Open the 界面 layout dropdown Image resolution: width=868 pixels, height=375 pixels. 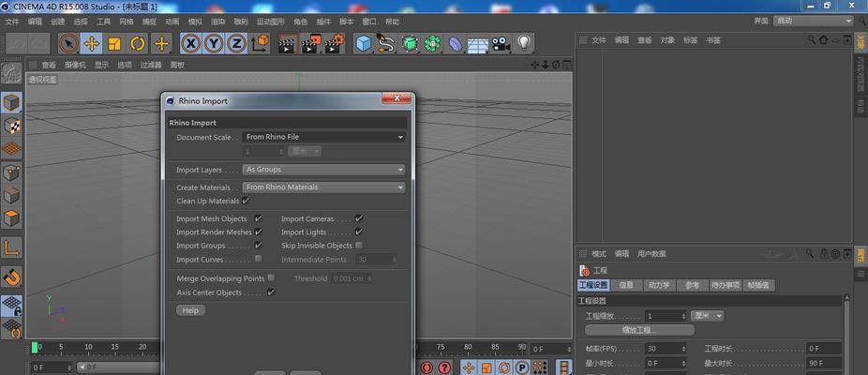tap(814, 21)
